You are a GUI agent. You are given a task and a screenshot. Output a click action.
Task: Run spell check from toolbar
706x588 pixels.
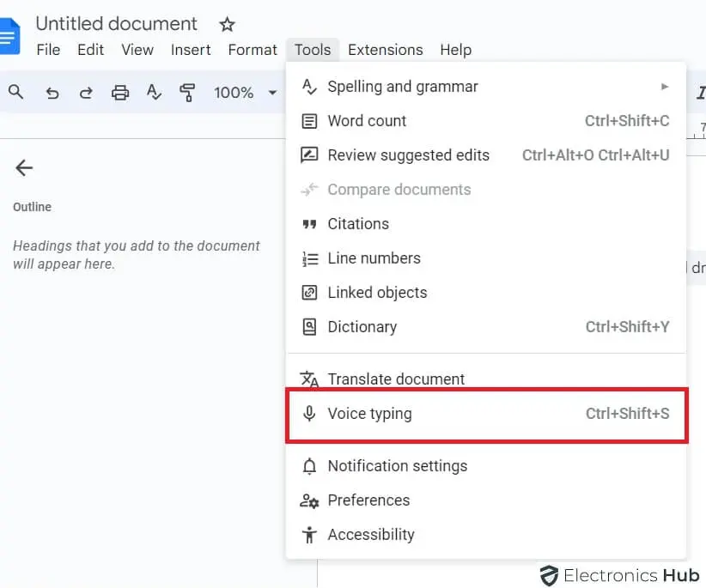pos(154,93)
